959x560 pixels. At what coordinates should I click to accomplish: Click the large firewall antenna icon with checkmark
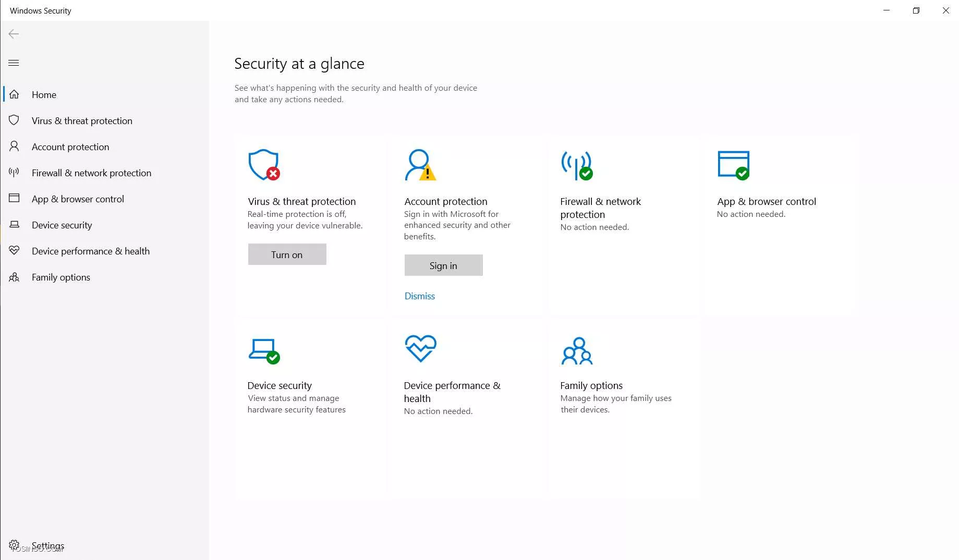pyautogui.click(x=577, y=165)
